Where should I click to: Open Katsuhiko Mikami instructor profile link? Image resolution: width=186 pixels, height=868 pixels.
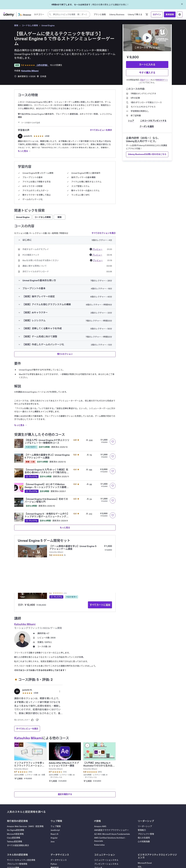point(25,624)
